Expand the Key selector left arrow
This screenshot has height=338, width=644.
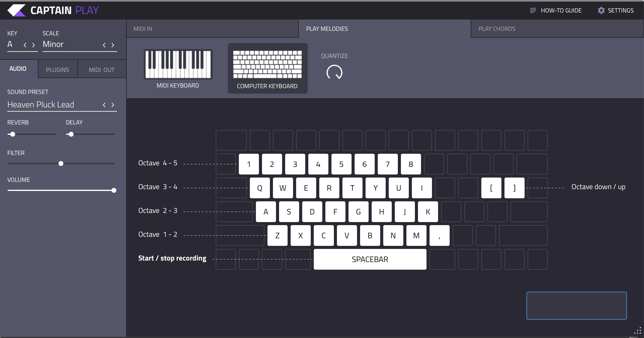(25, 45)
